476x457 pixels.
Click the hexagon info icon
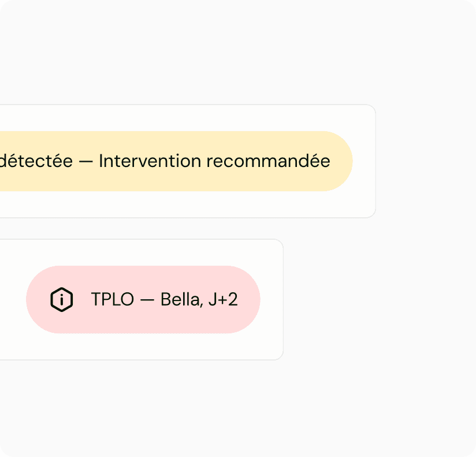(61, 300)
